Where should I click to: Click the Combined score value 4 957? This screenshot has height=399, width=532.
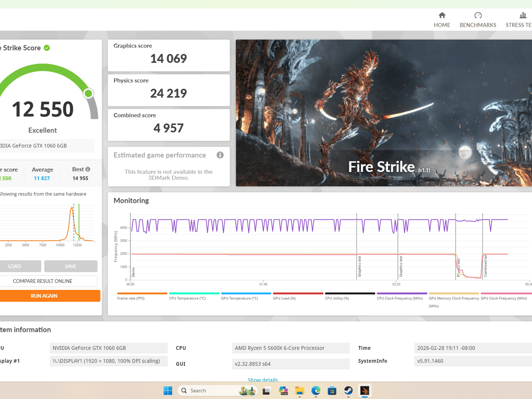[x=168, y=128]
